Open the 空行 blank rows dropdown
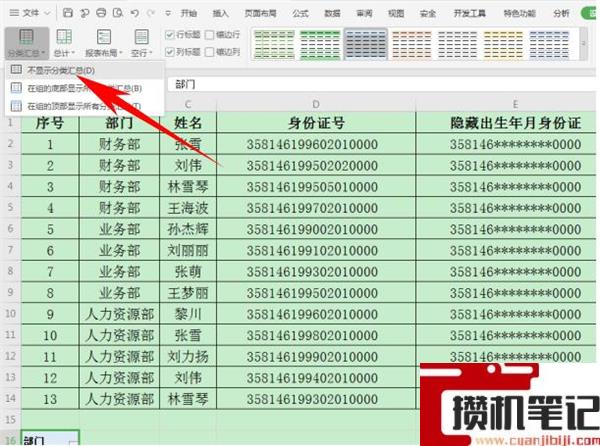This screenshot has width=600, height=446. (142, 43)
